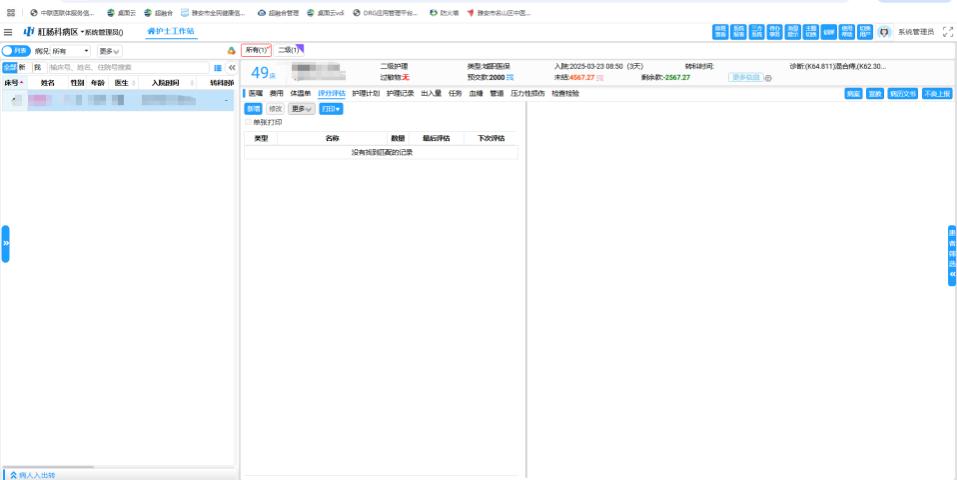Screen dimensions: 957x480
Task: Switch patient list to grid view icon
Action: (x=218, y=68)
